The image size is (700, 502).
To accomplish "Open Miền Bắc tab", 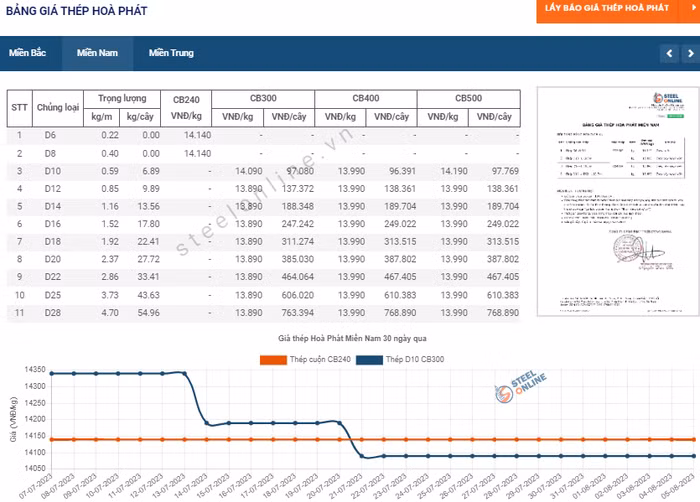I will [28, 53].
